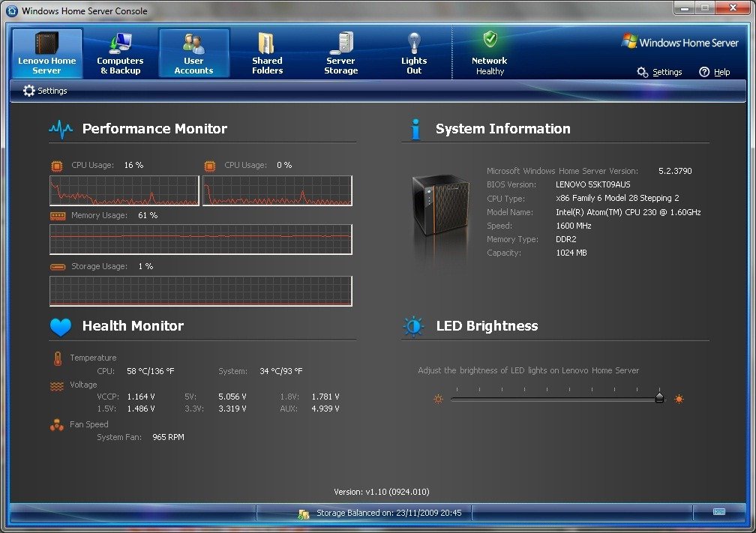The height and width of the screenshot is (533, 756).
Task: Click the BIOS Version 'LENOVO 5SKT09AUS' value
Action: (593, 184)
